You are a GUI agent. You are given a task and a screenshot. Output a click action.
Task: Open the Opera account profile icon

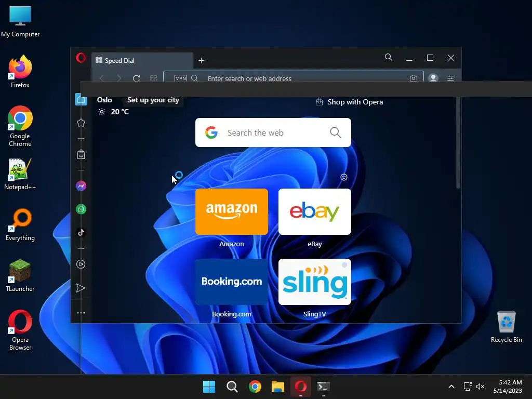point(433,78)
